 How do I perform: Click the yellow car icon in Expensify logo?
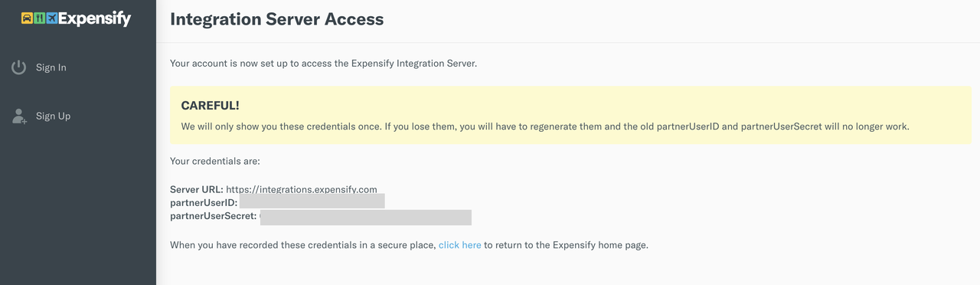pyautogui.click(x=27, y=18)
